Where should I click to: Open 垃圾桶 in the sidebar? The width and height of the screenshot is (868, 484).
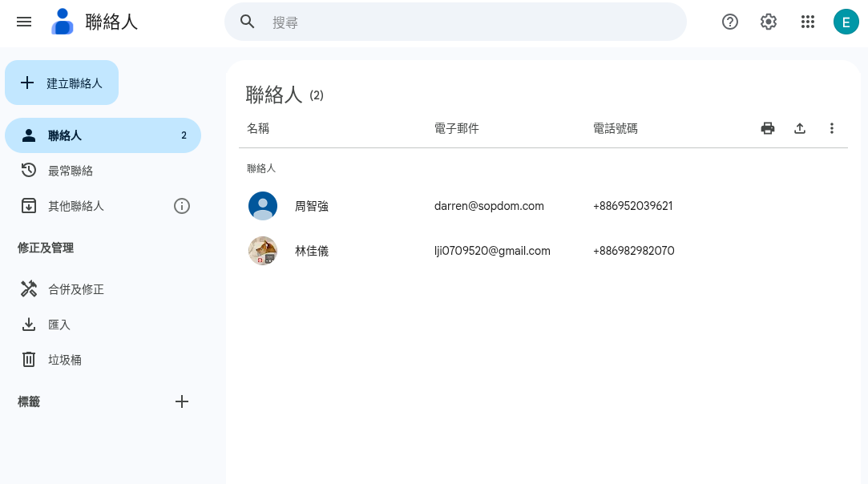[x=103, y=360]
